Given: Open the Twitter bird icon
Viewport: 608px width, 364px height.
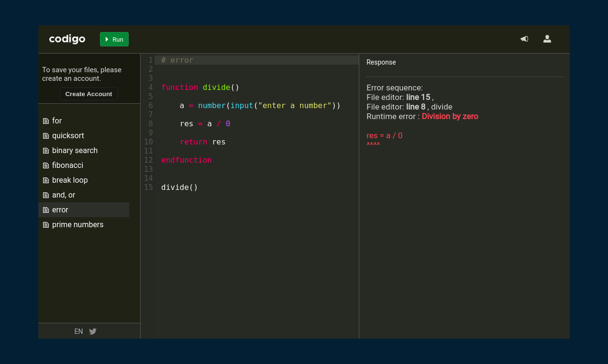Looking at the screenshot, I should click(93, 331).
